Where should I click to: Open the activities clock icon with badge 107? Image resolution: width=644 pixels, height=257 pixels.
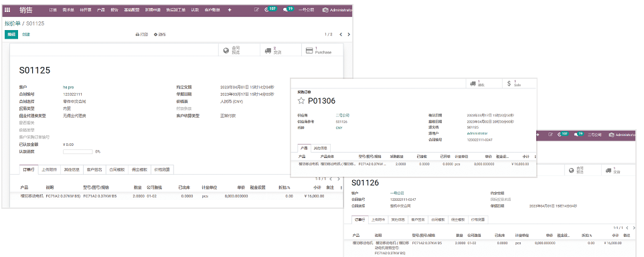[270, 9]
